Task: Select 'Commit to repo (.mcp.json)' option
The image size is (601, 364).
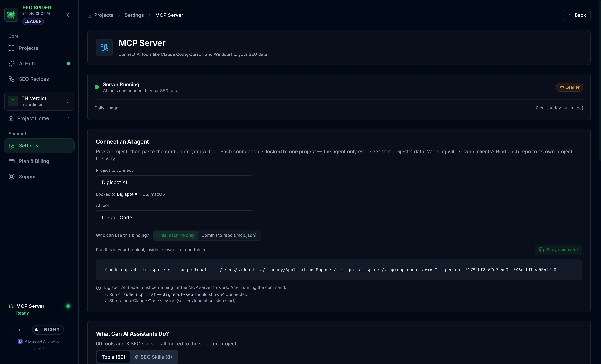Action: 229,235
